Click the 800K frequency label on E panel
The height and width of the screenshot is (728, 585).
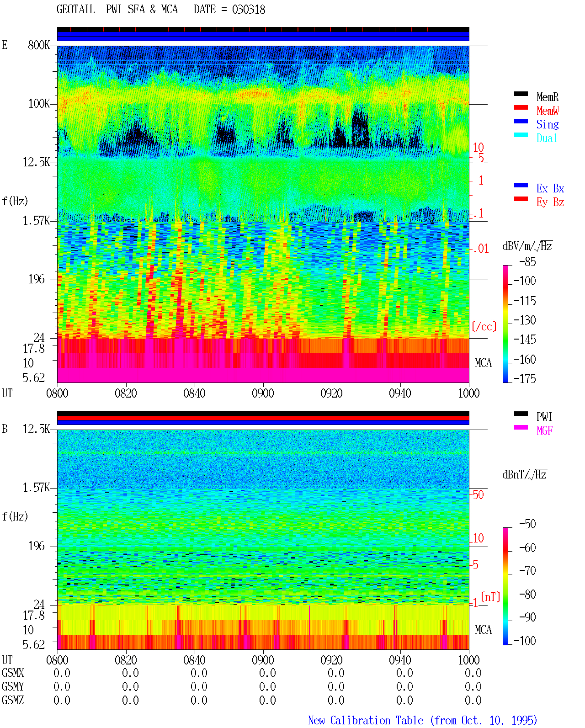click(x=39, y=45)
